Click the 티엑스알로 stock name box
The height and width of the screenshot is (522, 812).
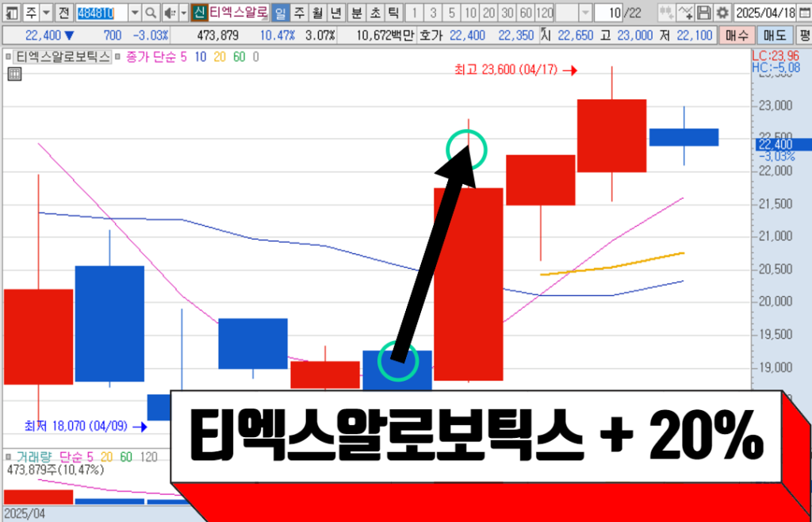coord(239,12)
